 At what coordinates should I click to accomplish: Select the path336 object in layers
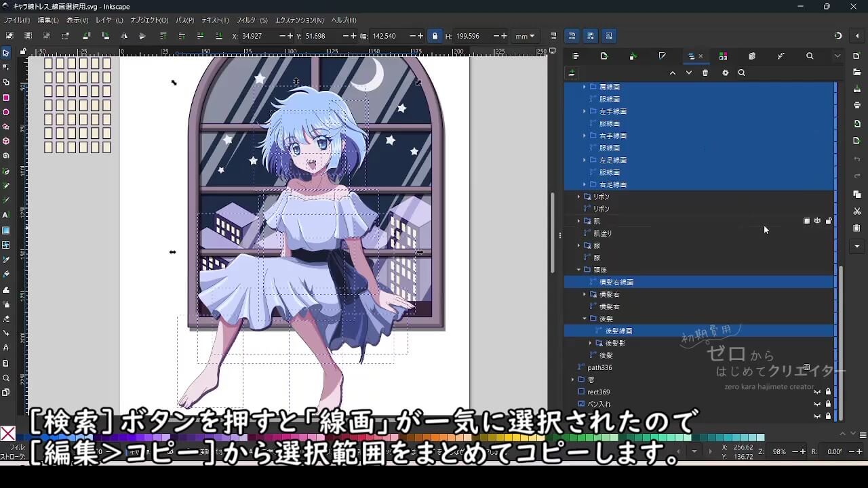click(599, 367)
